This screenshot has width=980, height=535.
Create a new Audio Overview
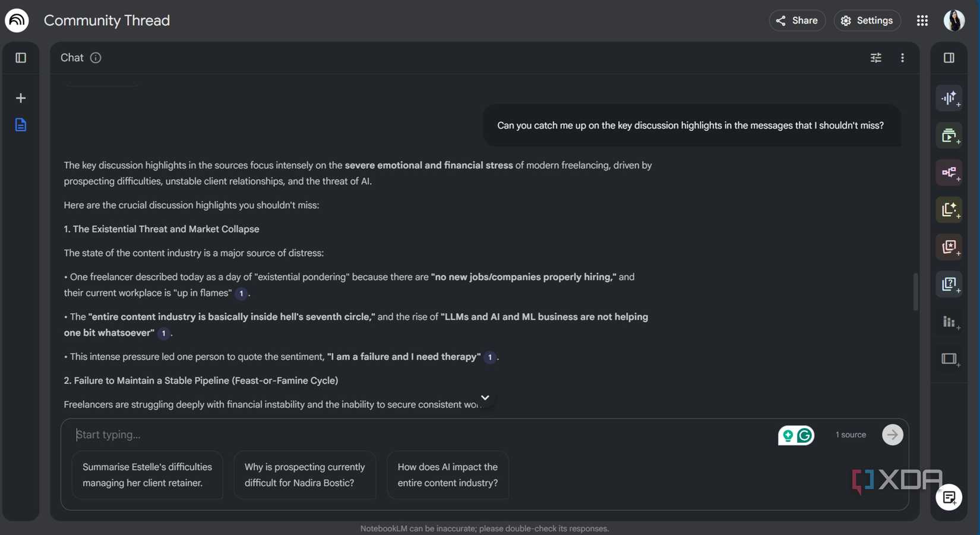click(x=949, y=98)
